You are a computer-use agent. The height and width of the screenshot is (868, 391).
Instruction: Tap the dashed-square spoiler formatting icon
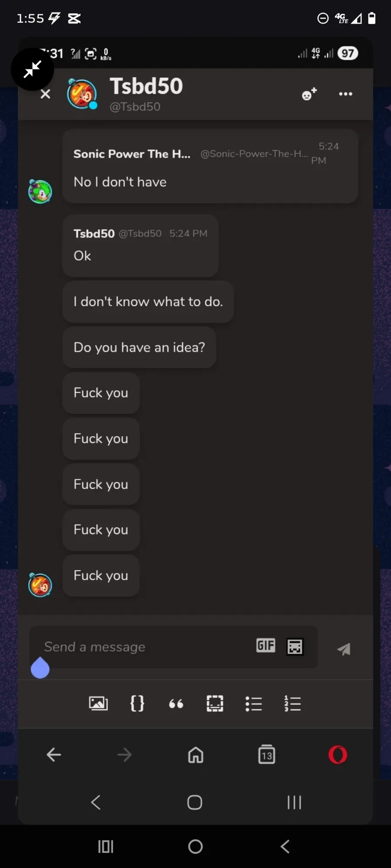tap(215, 703)
